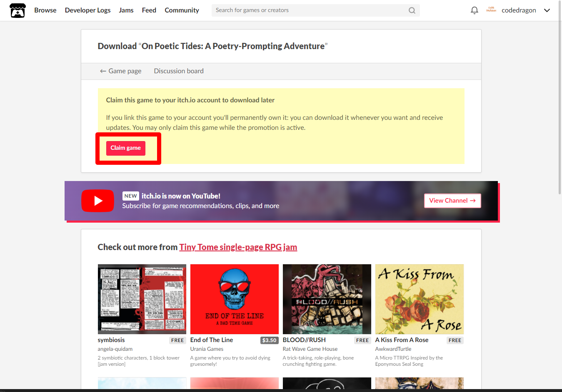Click the View Channel button
The height and width of the screenshot is (392, 562).
pyautogui.click(x=452, y=201)
